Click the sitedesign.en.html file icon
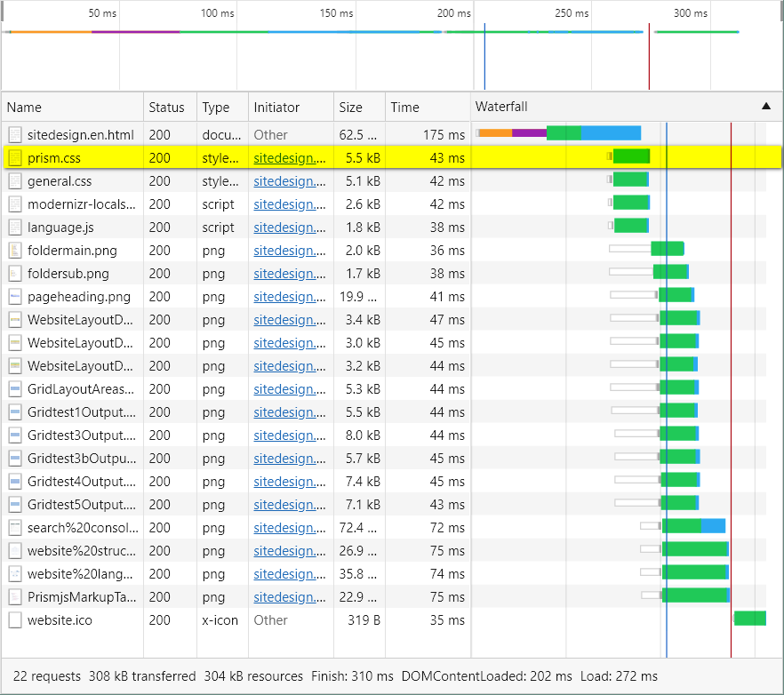Image resolution: width=784 pixels, height=695 pixels. click(x=15, y=135)
